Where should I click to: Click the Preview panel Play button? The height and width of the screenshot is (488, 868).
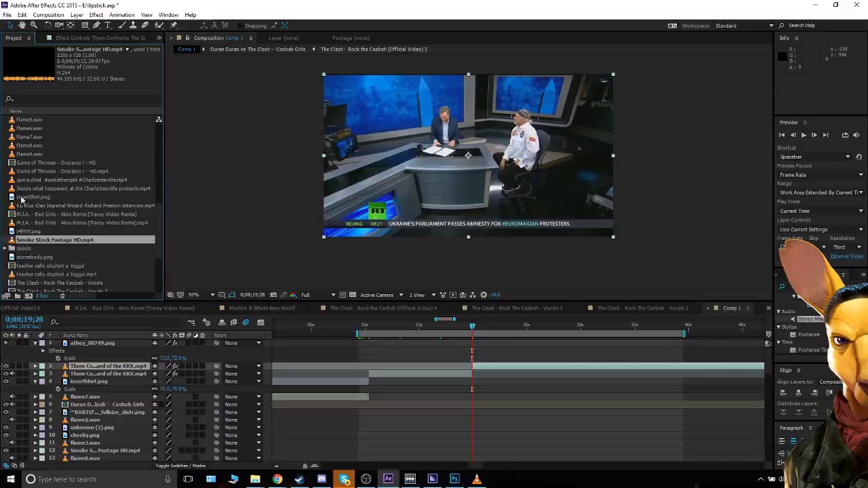[x=804, y=135]
